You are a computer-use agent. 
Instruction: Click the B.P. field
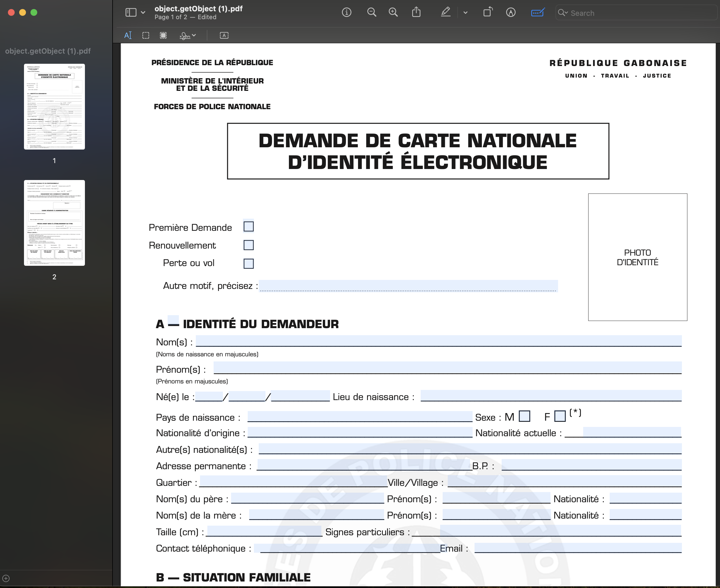[x=592, y=465]
